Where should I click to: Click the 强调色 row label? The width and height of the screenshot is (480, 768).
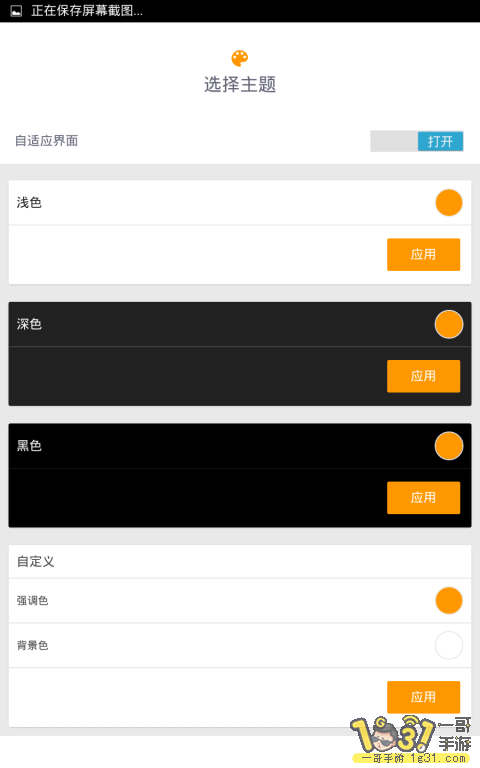point(32,600)
